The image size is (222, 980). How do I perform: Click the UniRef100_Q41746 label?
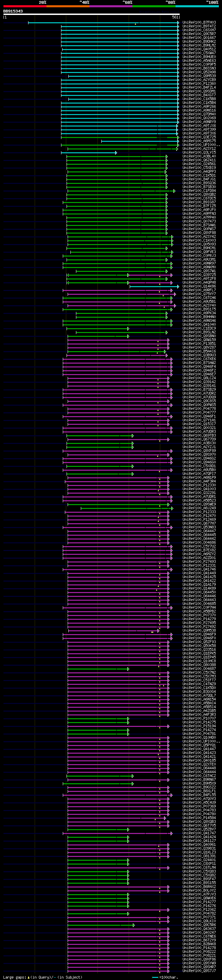199,569
